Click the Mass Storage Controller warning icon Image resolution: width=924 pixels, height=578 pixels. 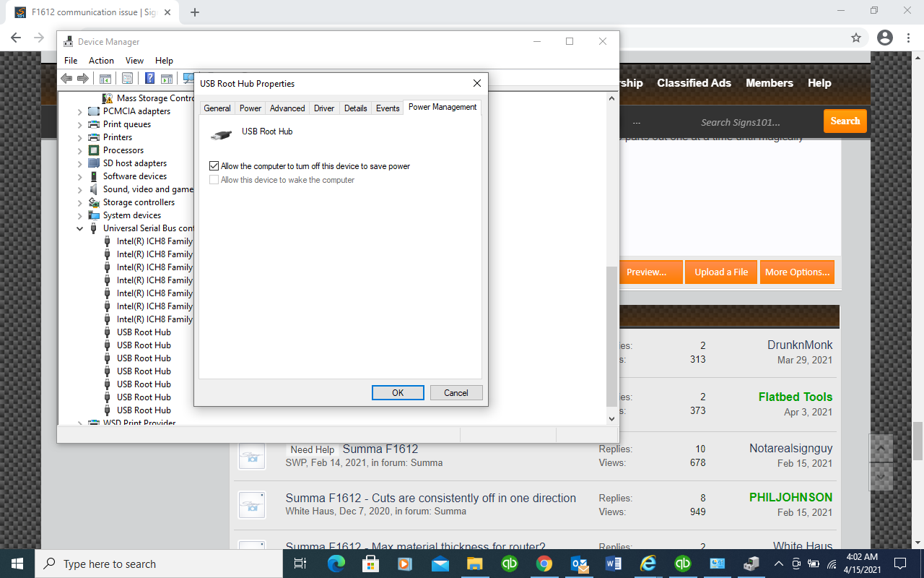(108, 98)
